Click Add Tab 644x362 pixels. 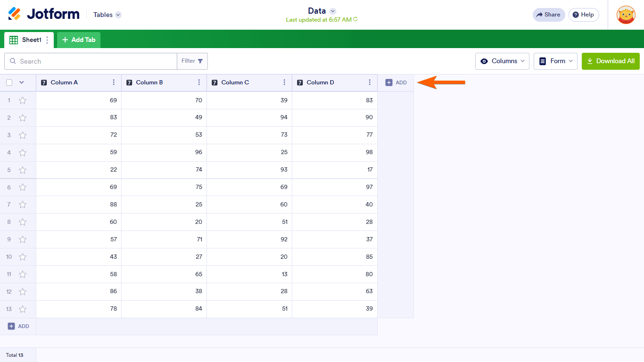click(79, 40)
